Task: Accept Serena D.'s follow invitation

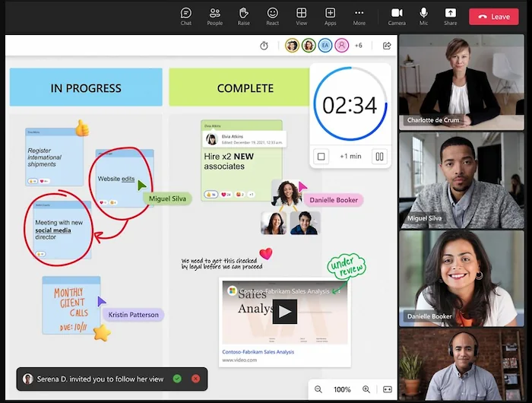Action: click(x=177, y=379)
